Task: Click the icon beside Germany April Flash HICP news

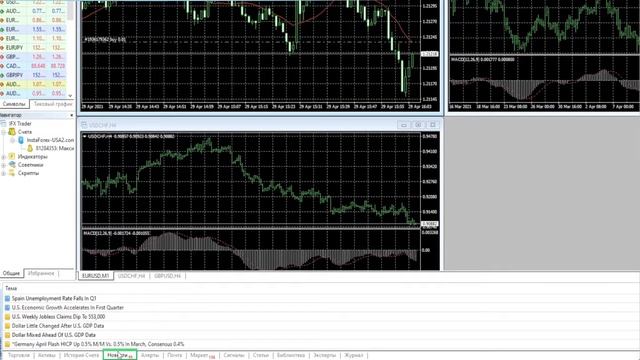Action: click(x=7, y=344)
